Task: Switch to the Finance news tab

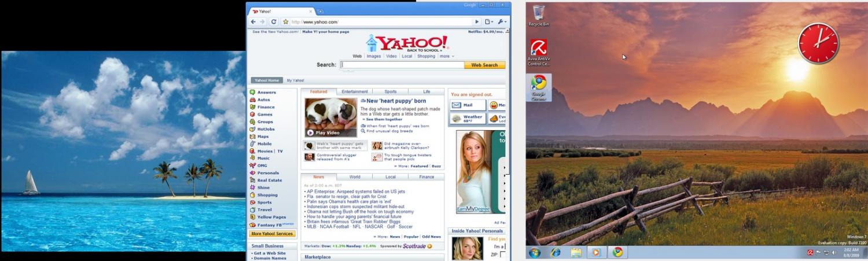Action: tap(426, 177)
